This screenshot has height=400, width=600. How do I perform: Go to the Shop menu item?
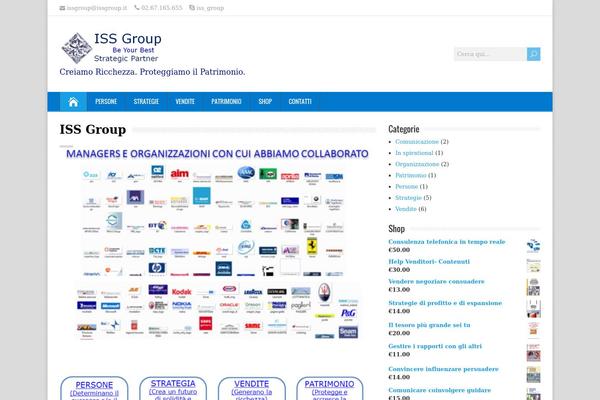(265, 102)
